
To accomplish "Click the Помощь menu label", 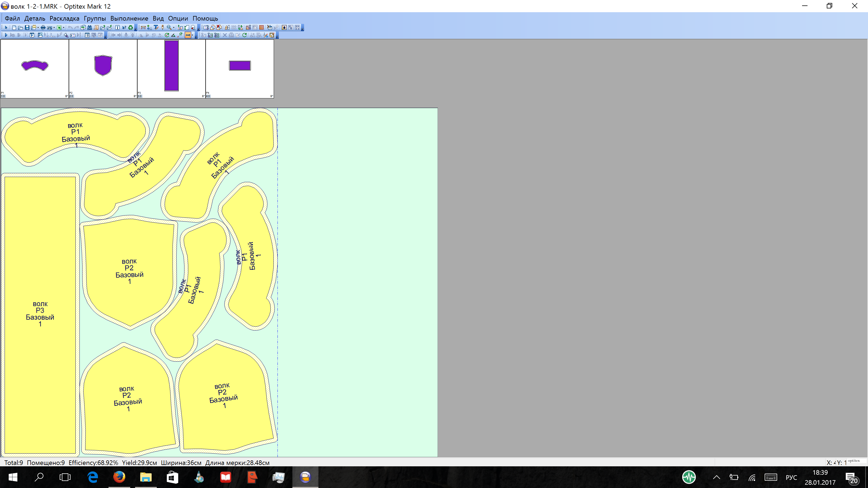I will [x=205, y=18].
